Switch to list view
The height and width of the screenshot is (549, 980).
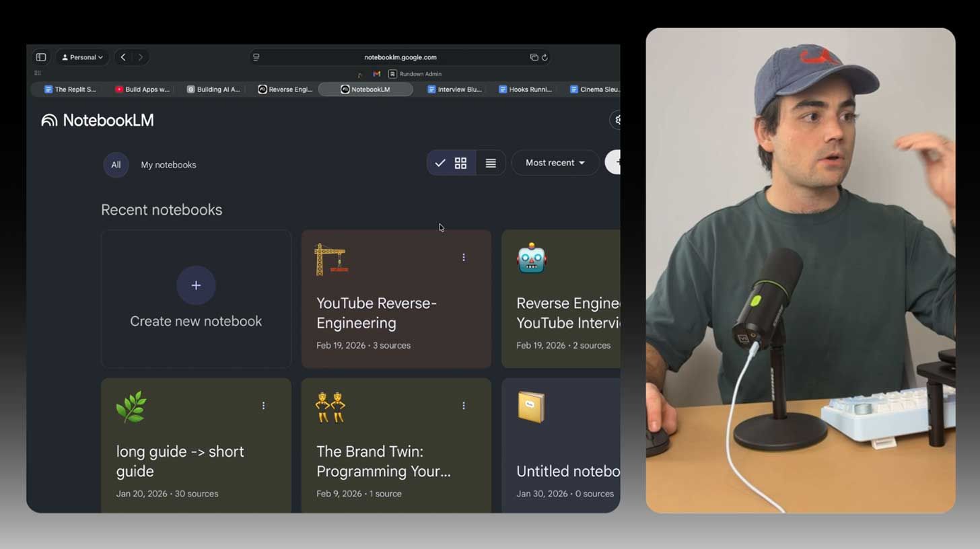[x=491, y=163]
